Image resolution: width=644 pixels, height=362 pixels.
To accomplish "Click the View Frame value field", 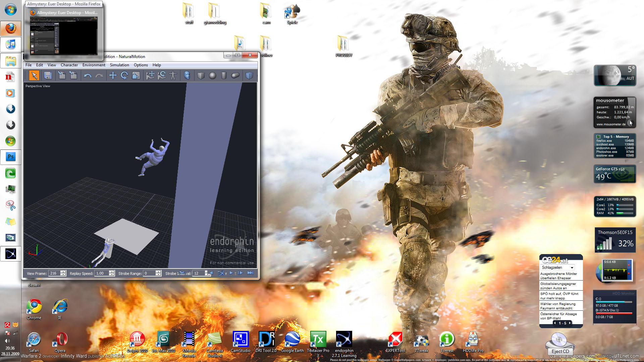I will 54,273.
